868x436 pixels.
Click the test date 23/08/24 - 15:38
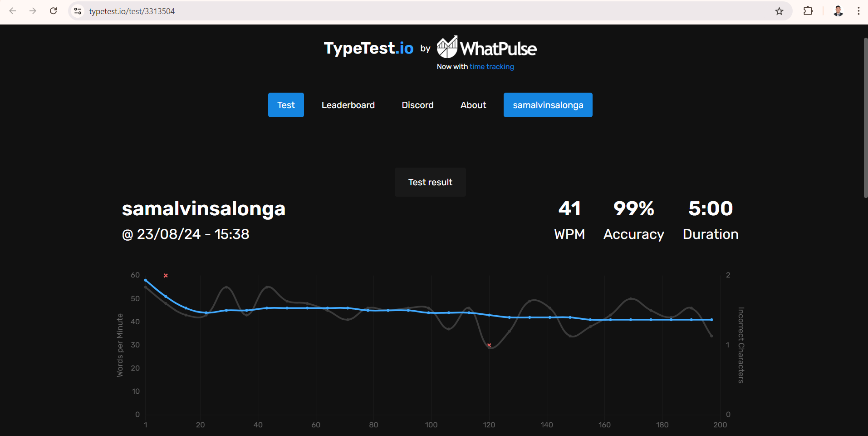(186, 234)
